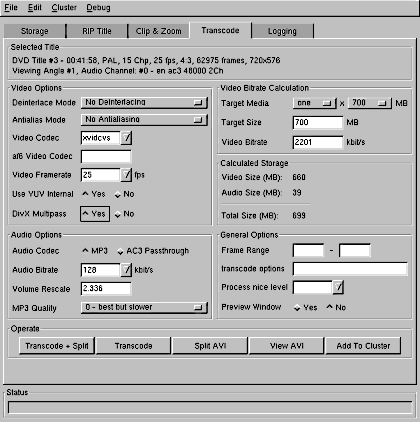Switch to the Clip & Zoom tab
This screenshot has width=420, height=422.
click(x=159, y=31)
